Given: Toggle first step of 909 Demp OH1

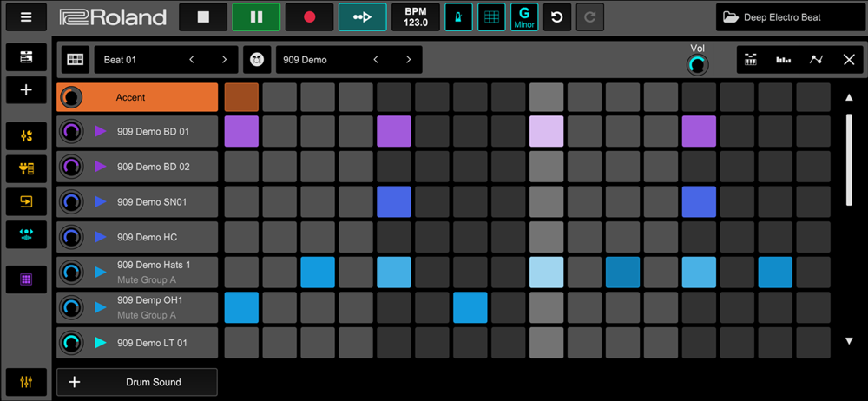Looking at the screenshot, I should point(241,307).
